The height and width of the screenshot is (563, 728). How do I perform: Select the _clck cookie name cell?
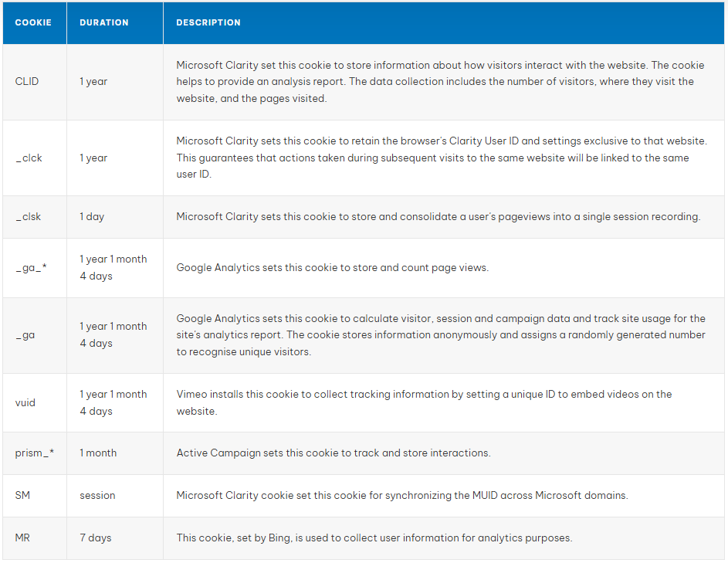[29, 158]
